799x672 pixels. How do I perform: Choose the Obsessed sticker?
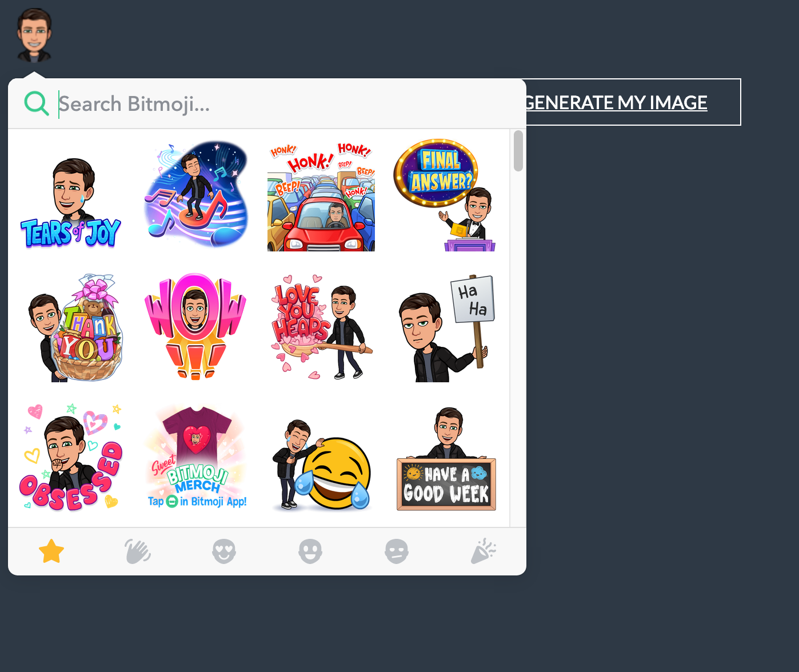(x=71, y=457)
